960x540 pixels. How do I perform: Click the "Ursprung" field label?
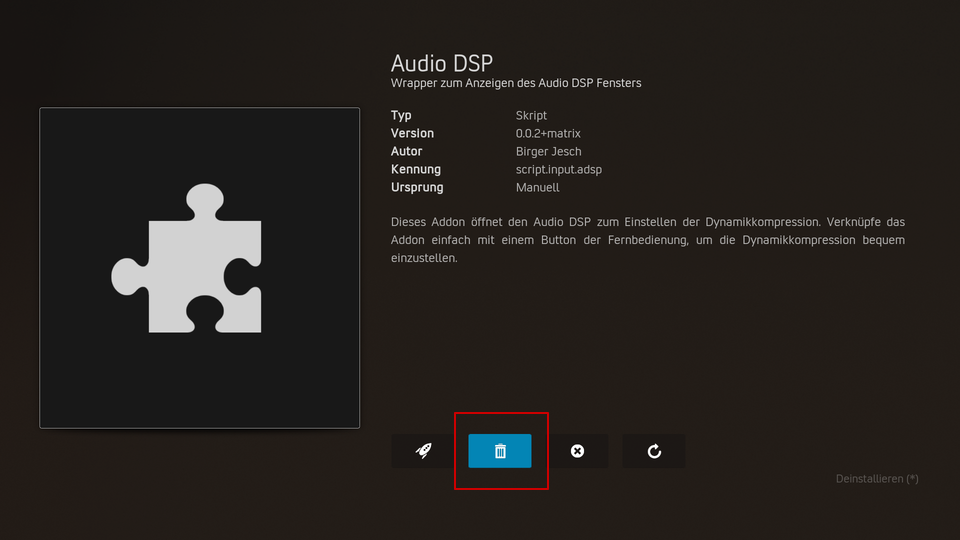417,187
